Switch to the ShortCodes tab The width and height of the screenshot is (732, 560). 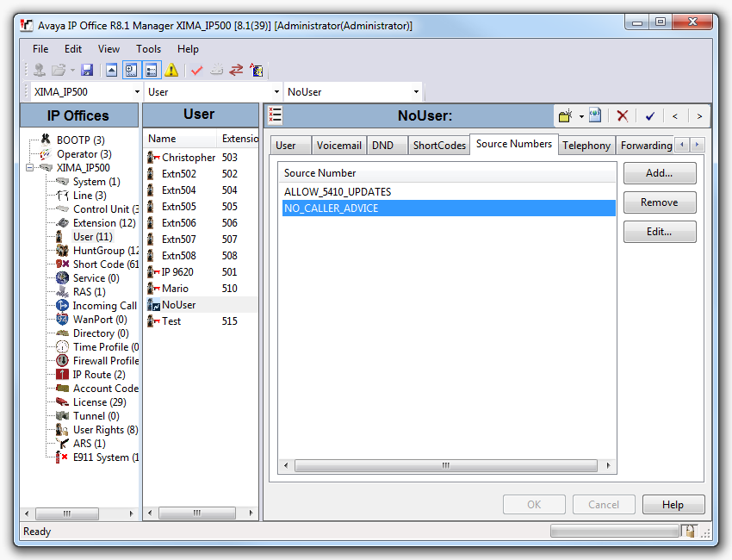439,146
